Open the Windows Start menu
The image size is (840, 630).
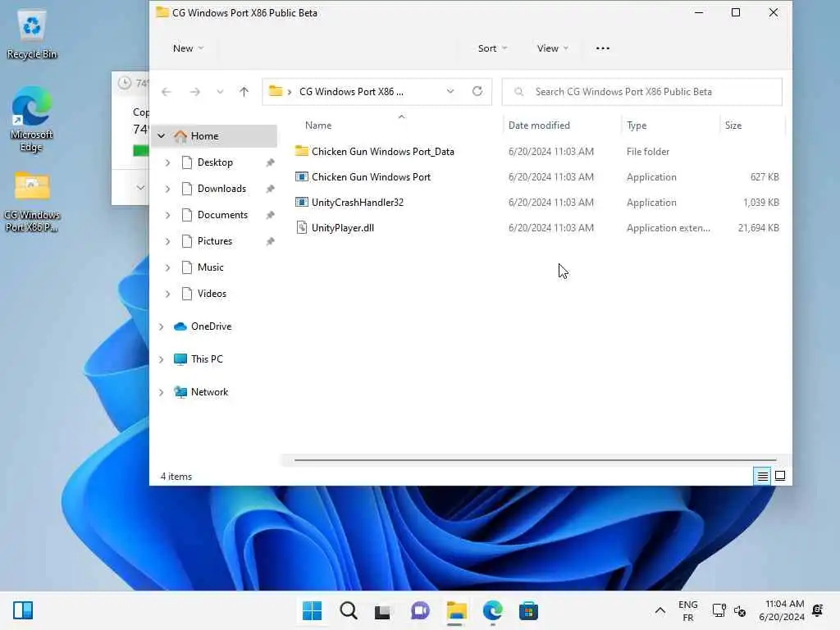coord(312,610)
